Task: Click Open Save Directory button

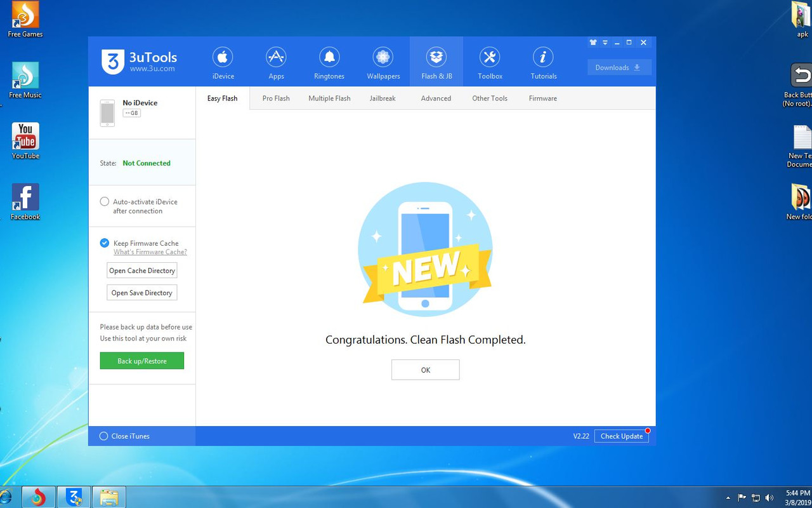Action: point(141,293)
